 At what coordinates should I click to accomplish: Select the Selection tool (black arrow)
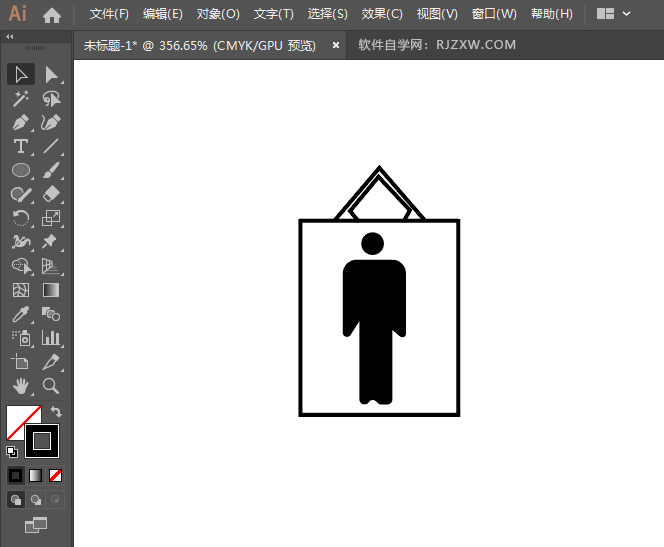pyautogui.click(x=21, y=75)
